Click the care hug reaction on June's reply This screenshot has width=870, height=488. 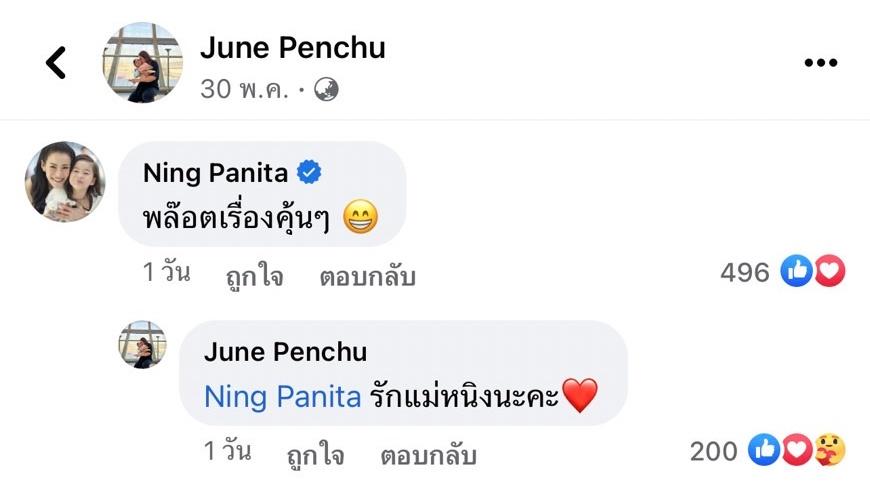[830, 451]
